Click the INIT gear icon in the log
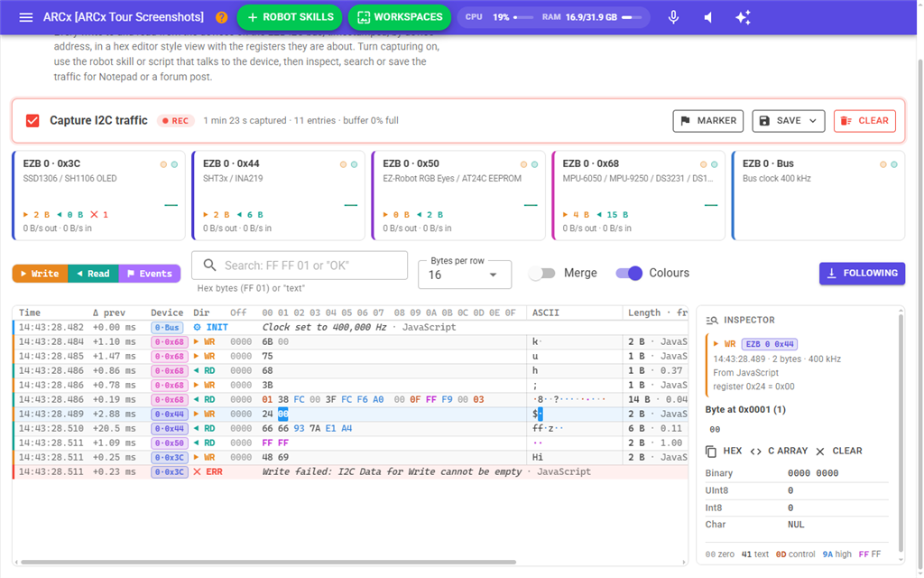 pos(198,327)
